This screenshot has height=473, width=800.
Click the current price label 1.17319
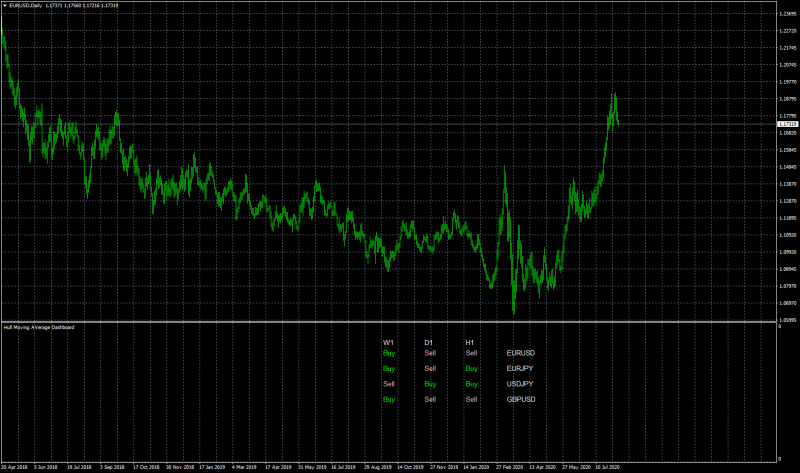tap(788, 124)
